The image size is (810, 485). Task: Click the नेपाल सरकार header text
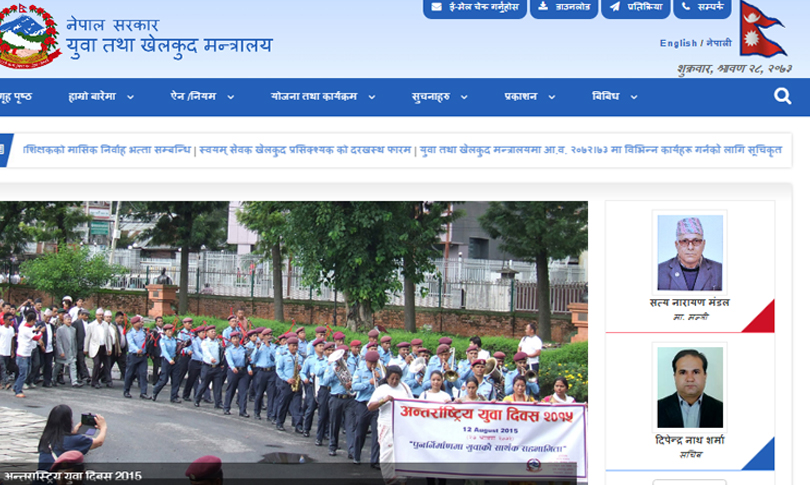pyautogui.click(x=112, y=24)
